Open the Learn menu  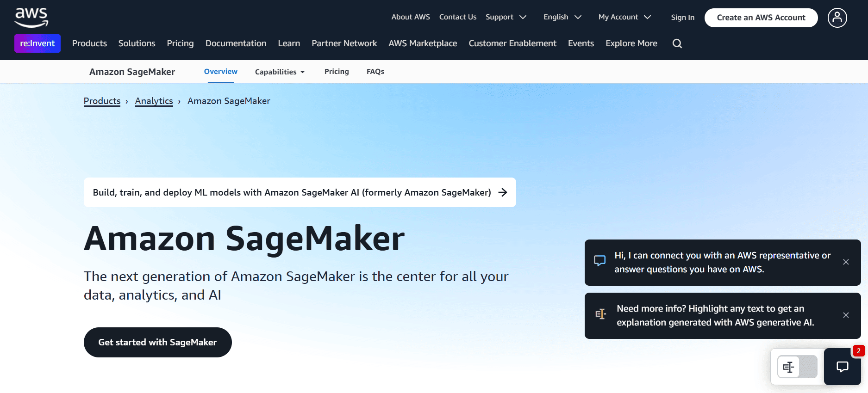[289, 43]
